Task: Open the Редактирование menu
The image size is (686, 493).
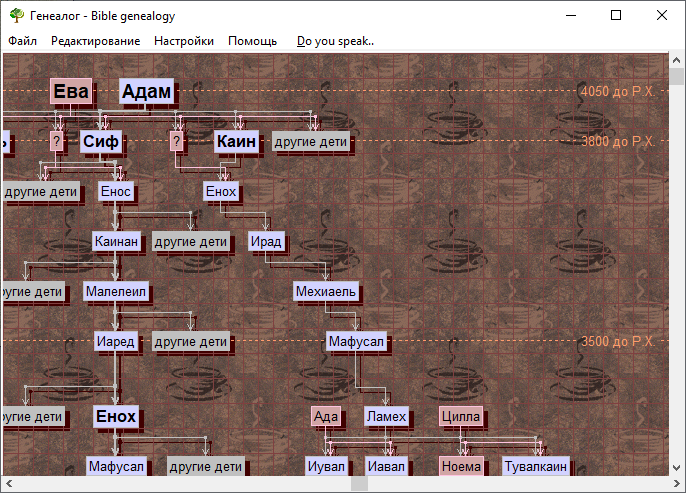Action: (x=95, y=41)
